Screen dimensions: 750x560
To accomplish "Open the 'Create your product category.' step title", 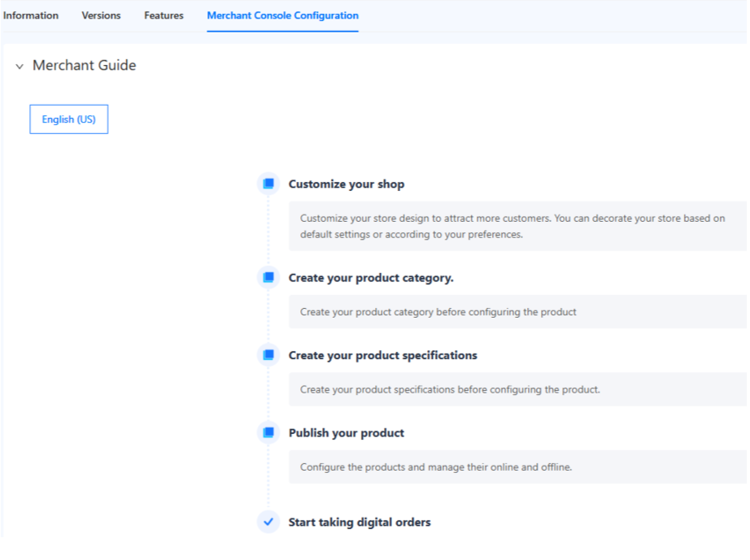I will (371, 278).
